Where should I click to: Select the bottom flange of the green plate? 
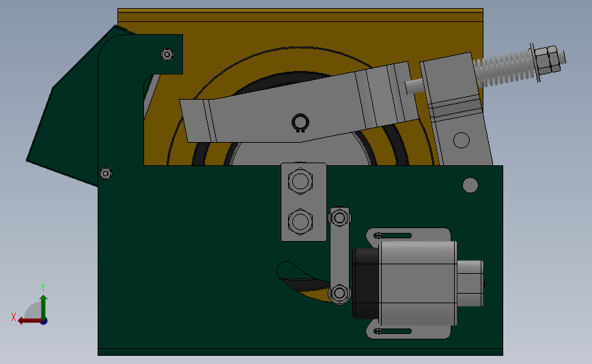coord(300,352)
